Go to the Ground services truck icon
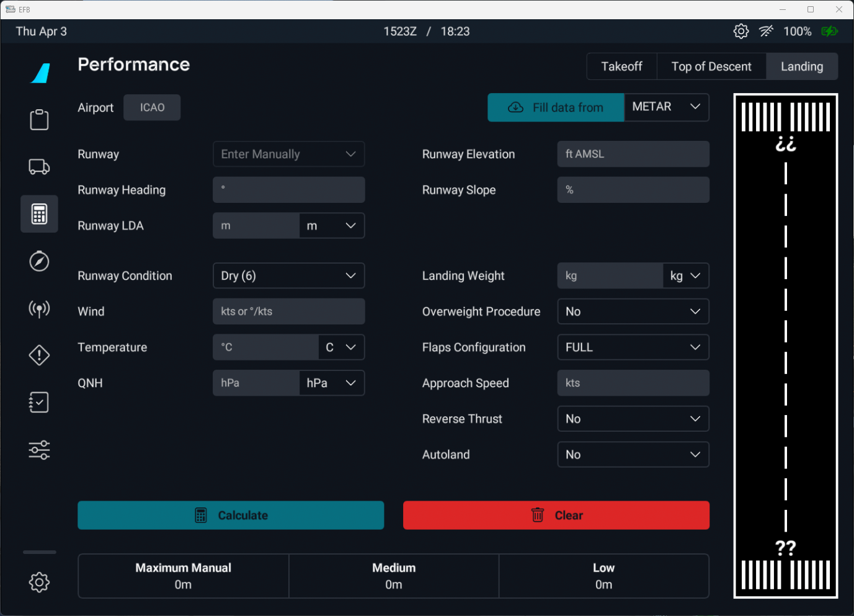The image size is (854, 616). pos(39,167)
